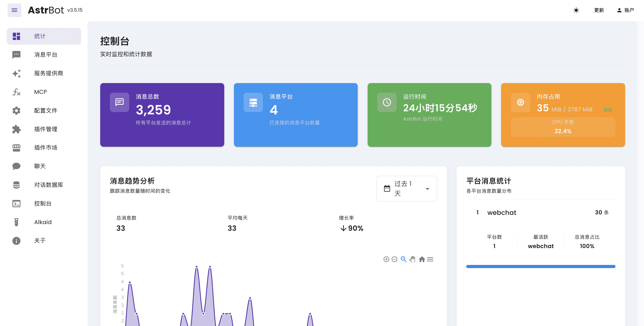The image size is (644, 326).
Task: Click the Alkaid test tube icon
Action: click(x=16, y=222)
